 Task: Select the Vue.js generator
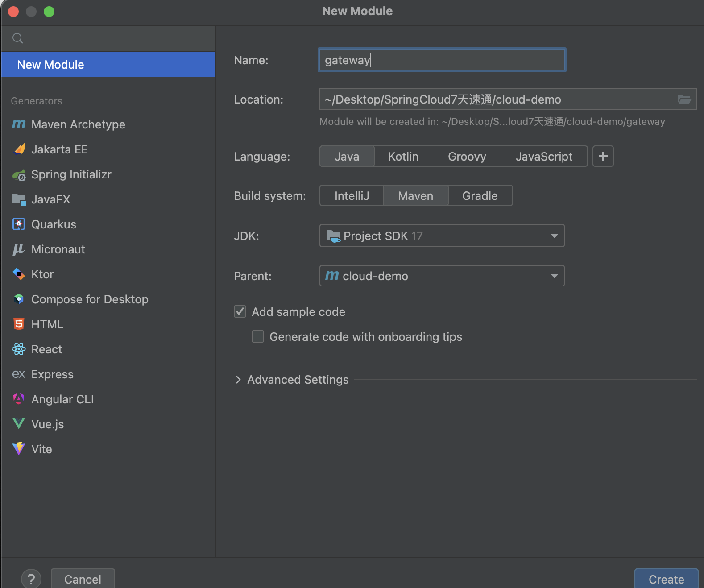tap(108, 424)
